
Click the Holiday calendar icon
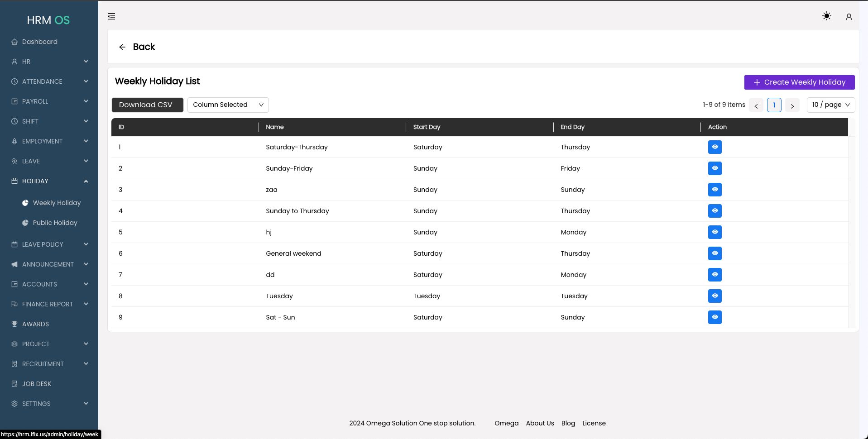point(14,181)
